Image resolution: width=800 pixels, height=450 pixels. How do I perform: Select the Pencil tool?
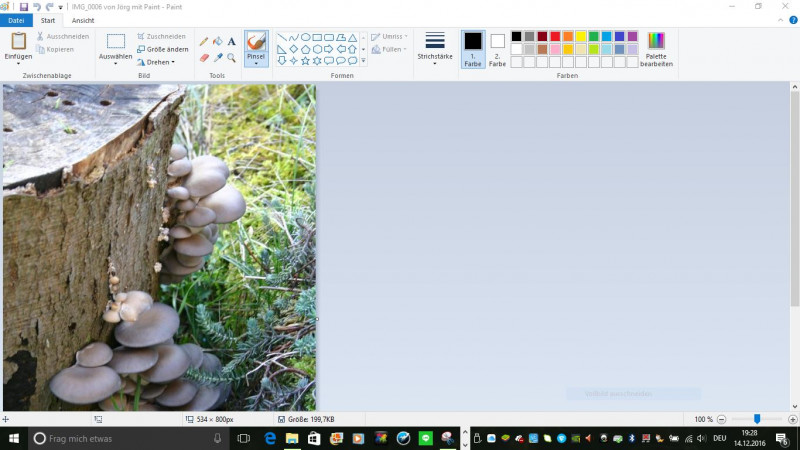click(x=204, y=42)
